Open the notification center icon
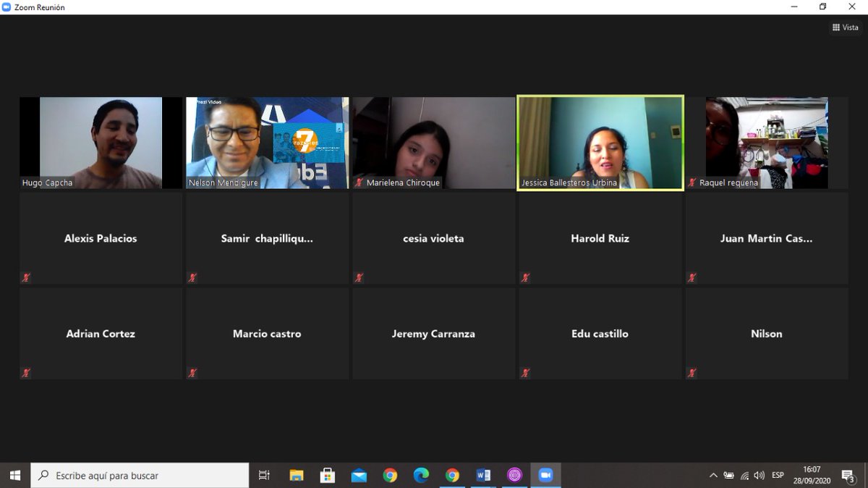This screenshot has height=488, width=868. coord(848,475)
